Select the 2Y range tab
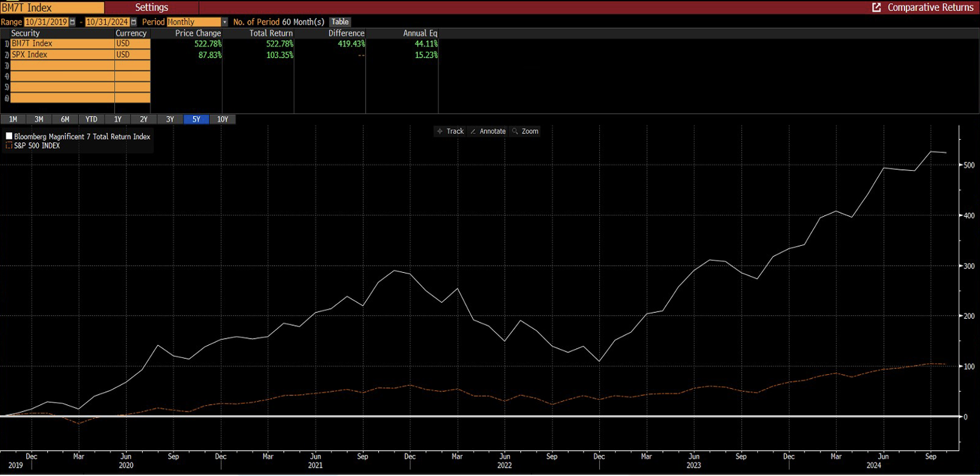The height and width of the screenshot is (476, 980). (143, 119)
